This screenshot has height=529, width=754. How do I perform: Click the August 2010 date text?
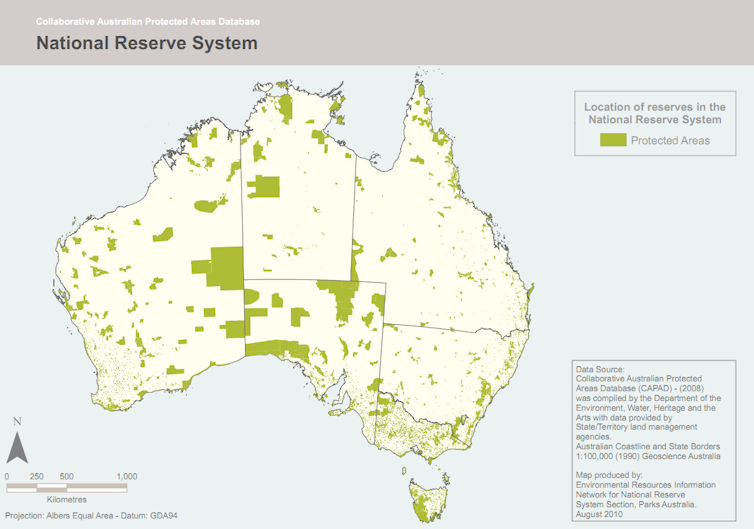[599, 514]
